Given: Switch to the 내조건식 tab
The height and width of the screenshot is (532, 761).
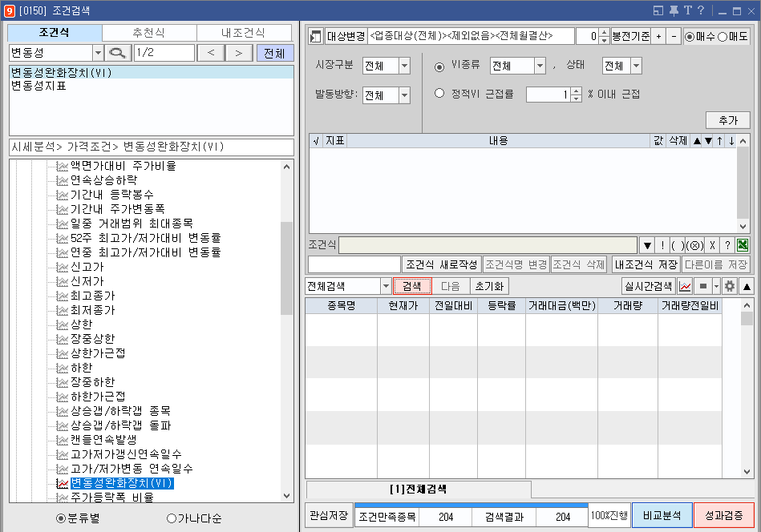Looking at the screenshot, I should [x=245, y=33].
